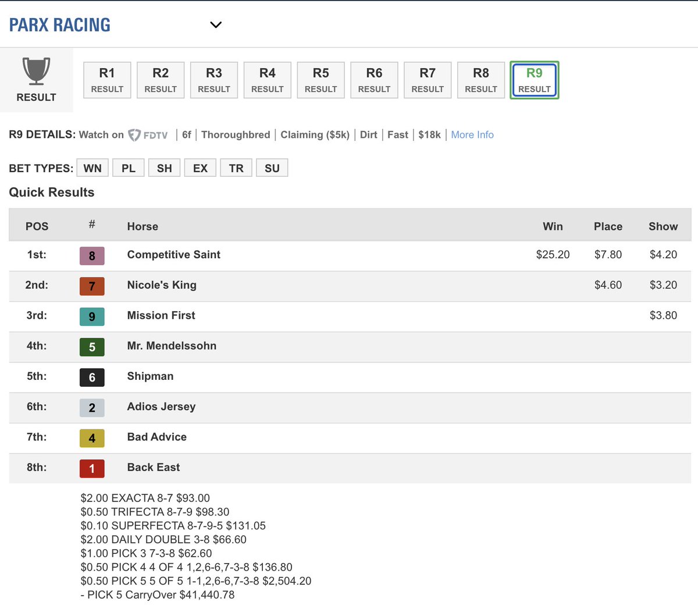
Task: Click horse name Bad Advice
Action: coord(157,437)
